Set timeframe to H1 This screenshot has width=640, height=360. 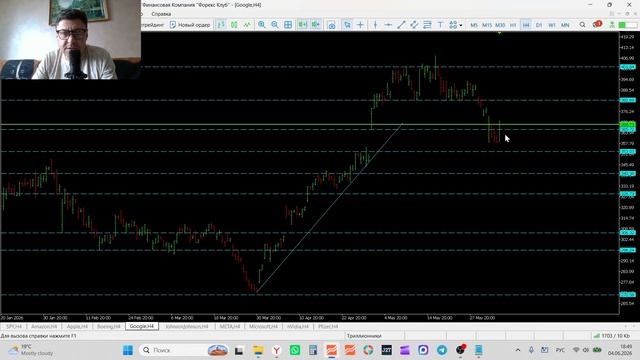pyautogui.click(x=513, y=25)
